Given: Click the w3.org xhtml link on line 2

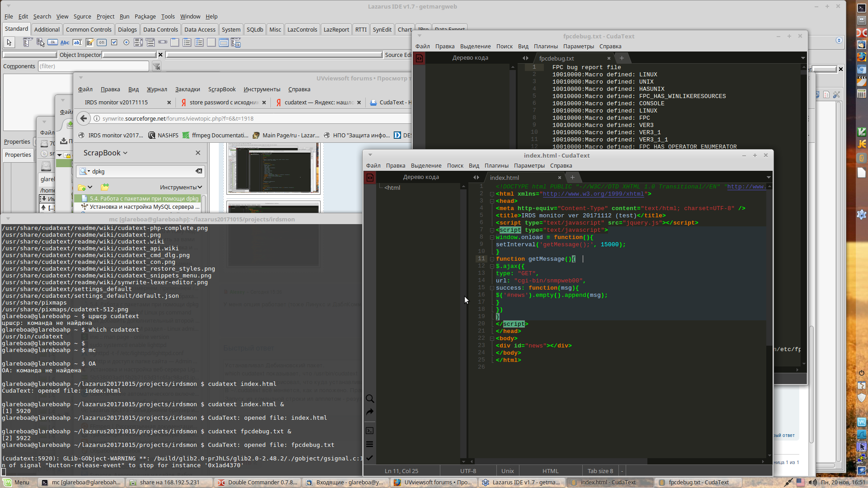Looking at the screenshot, I should point(593,194).
